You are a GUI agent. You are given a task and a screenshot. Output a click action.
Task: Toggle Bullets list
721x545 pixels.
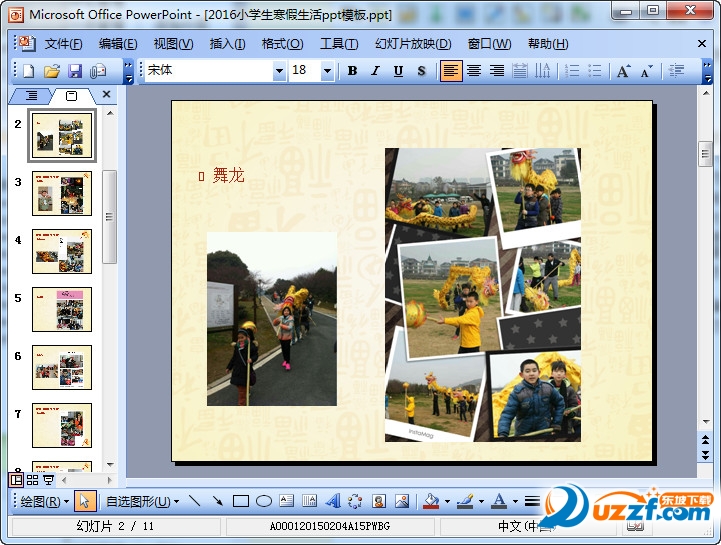point(595,71)
